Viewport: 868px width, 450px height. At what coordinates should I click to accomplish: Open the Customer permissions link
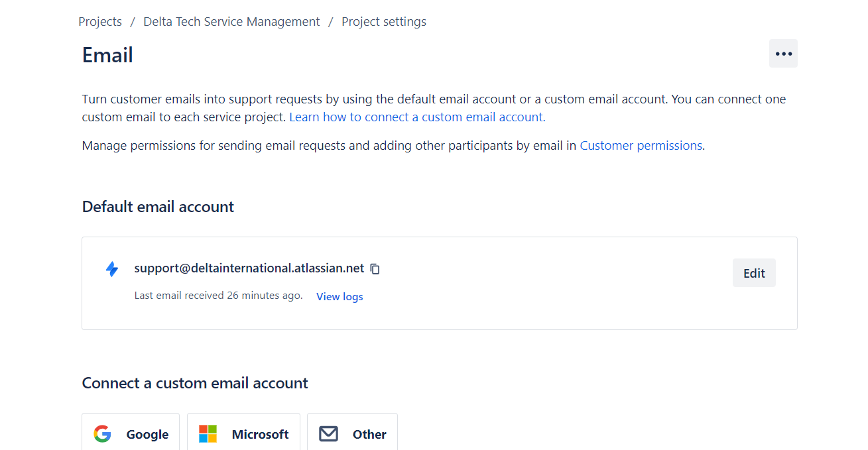(x=641, y=145)
